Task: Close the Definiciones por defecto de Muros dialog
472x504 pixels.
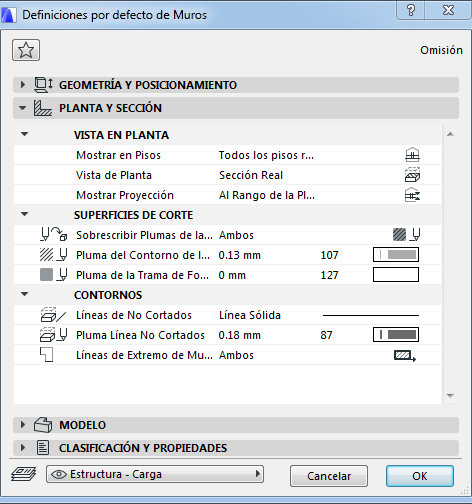Action: pos(448,10)
